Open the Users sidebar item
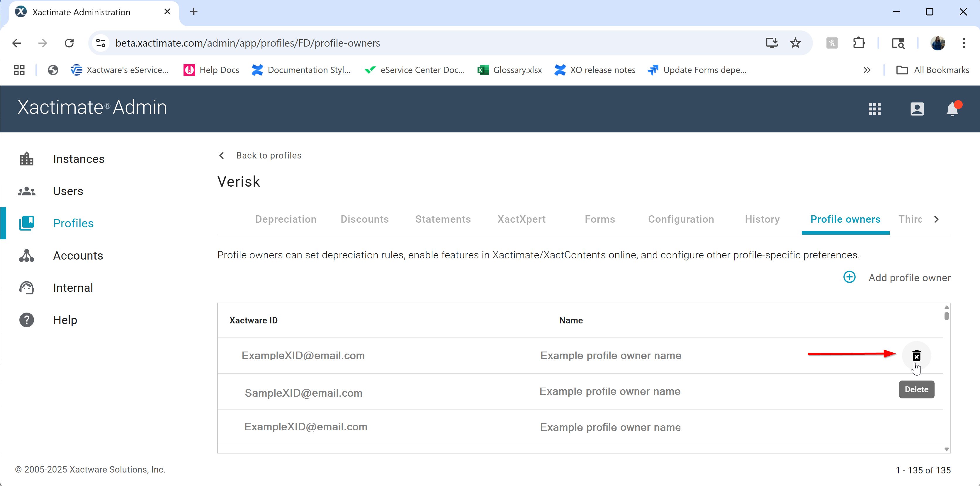The width and height of the screenshot is (980, 486). point(68,191)
